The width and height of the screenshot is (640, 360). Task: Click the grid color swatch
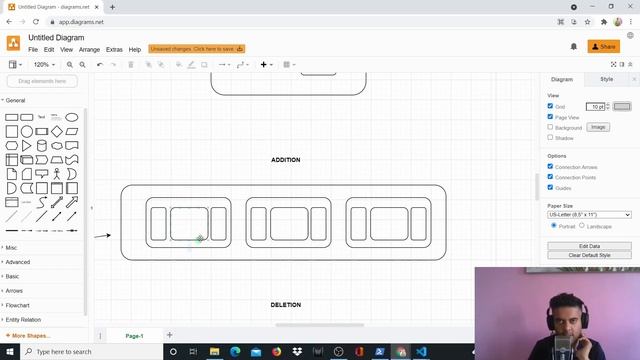click(x=622, y=107)
